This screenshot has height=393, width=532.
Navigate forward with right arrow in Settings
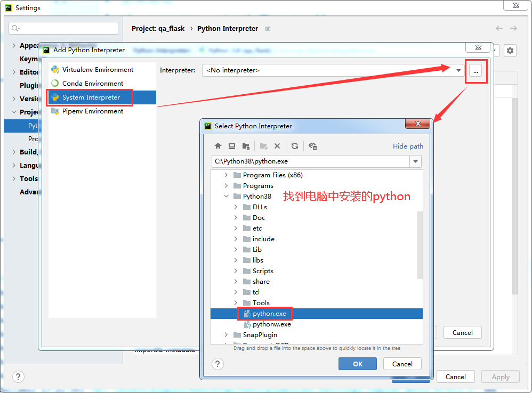(x=513, y=28)
